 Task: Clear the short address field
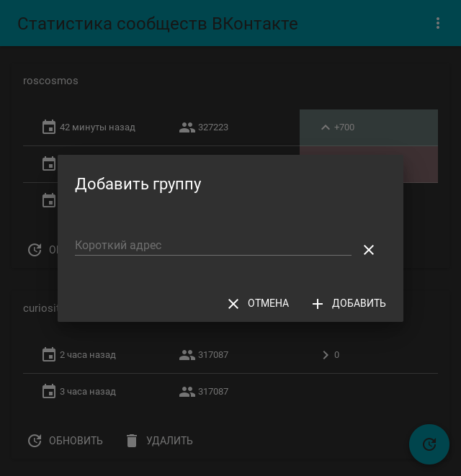[x=368, y=250]
